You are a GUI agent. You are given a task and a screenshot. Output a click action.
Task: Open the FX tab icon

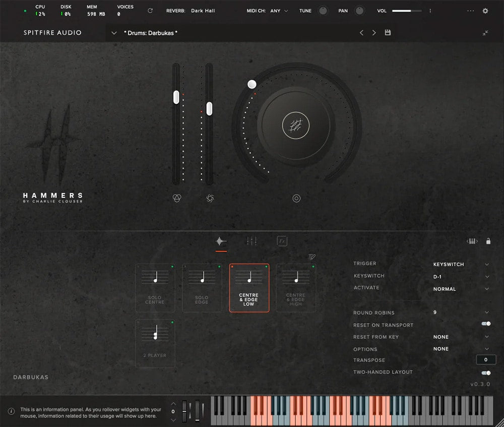coord(282,241)
